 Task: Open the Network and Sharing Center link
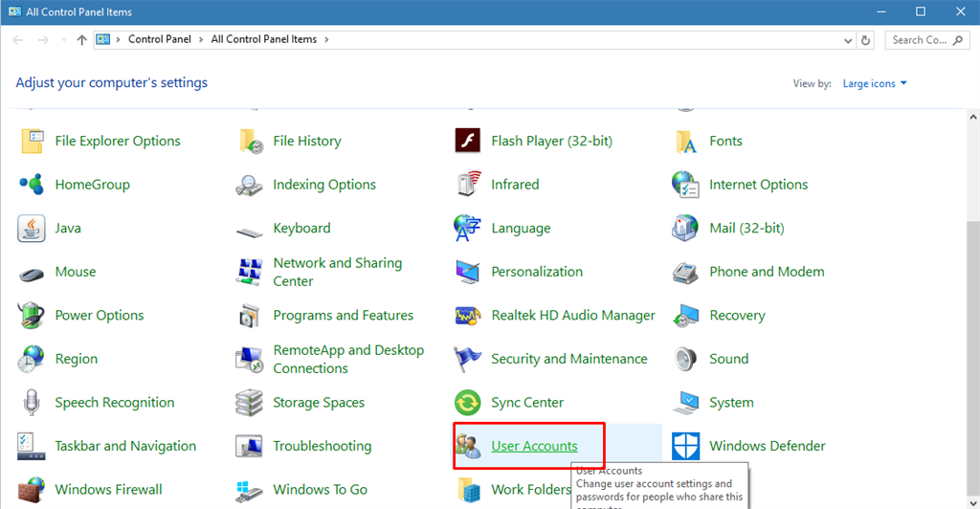(x=337, y=272)
